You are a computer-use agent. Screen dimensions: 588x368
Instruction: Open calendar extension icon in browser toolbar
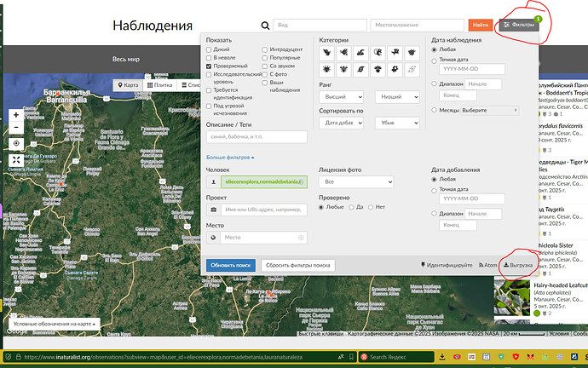click(486, 357)
